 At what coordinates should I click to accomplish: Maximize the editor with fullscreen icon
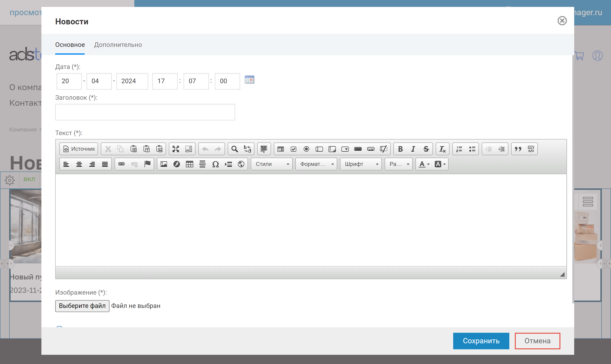click(176, 149)
